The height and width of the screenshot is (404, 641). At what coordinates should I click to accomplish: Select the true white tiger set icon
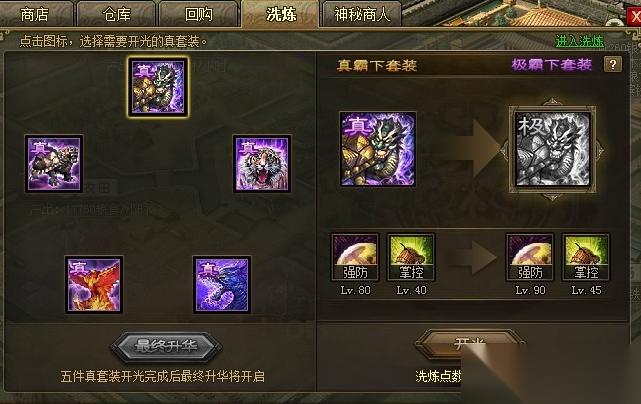click(262, 164)
